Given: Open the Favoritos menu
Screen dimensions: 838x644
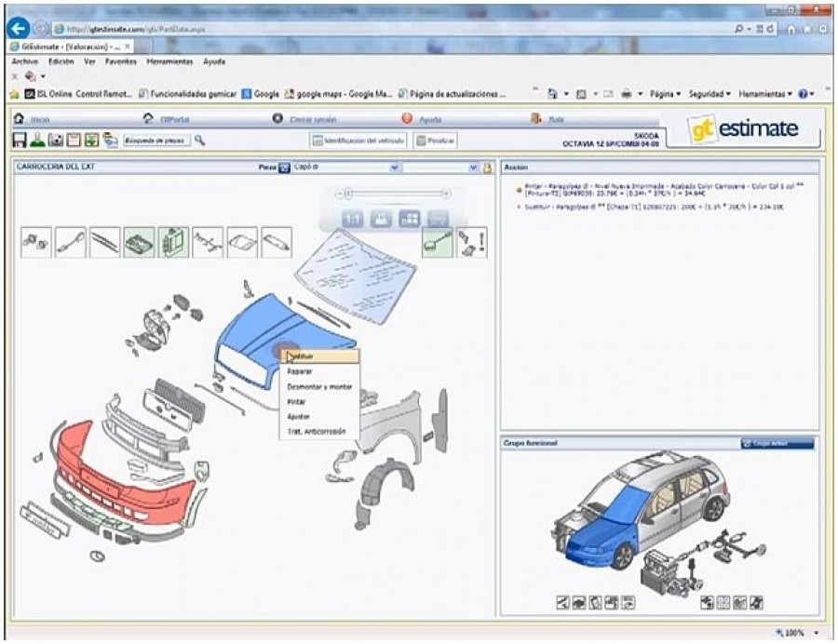Looking at the screenshot, I should pos(121,61).
